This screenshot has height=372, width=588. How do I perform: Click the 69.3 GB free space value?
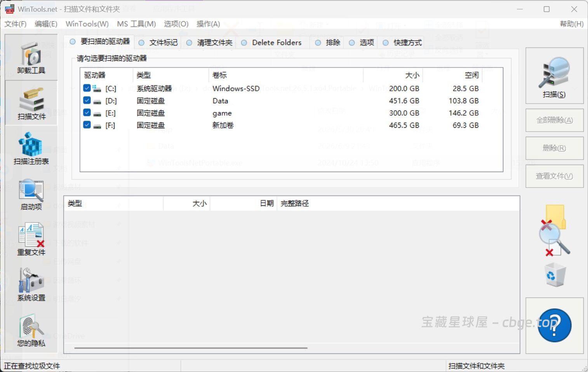tap(466, 125)
